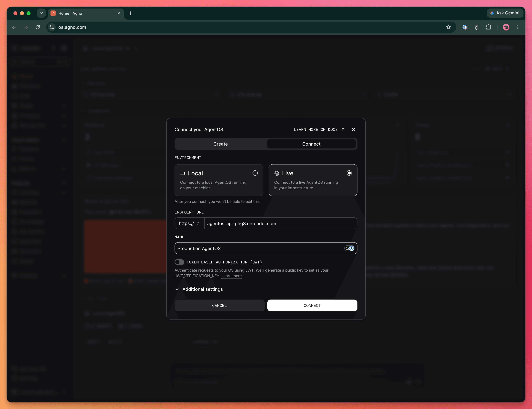Open the JWT Learn more link
The width and height of the screenshot is (532, 409).
point(231,276)
